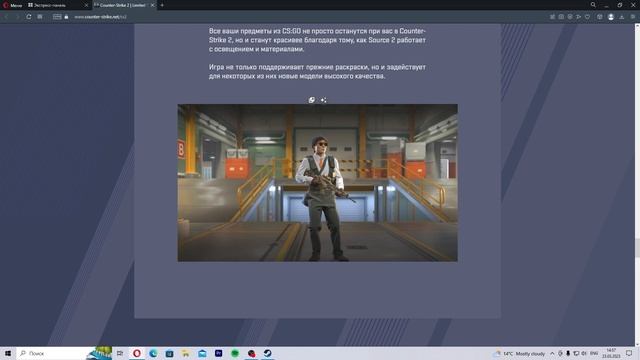Close the Counter-Strike 2 tab
The width and height of the screenshot is (640, 360).
click(x=152, y=5)
